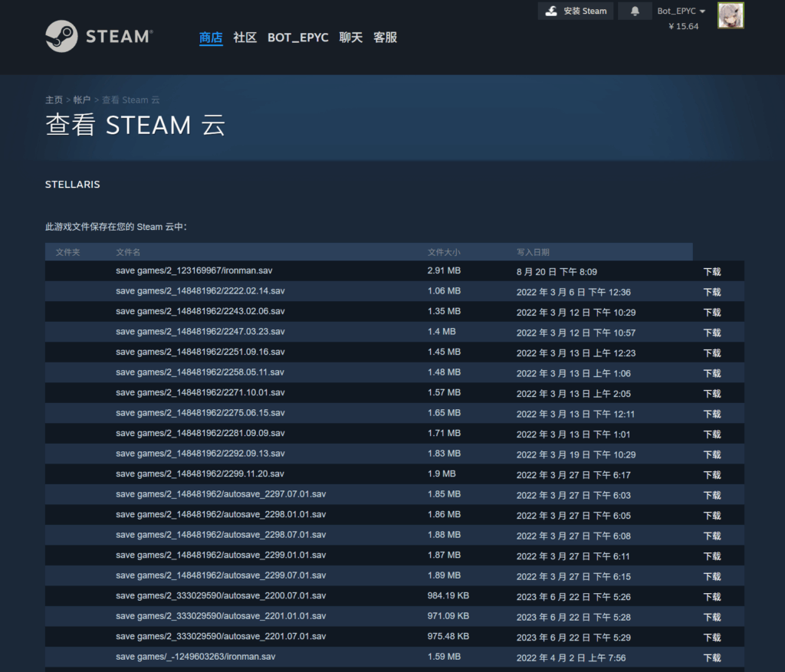Open the 社区 menu
Image resolution: width=785 pixels, height=672 pixels.
[245, 38]
